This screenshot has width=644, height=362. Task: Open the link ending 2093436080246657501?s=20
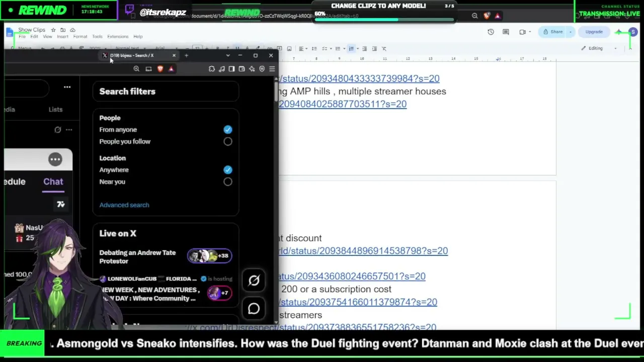(x=352, y=276)
